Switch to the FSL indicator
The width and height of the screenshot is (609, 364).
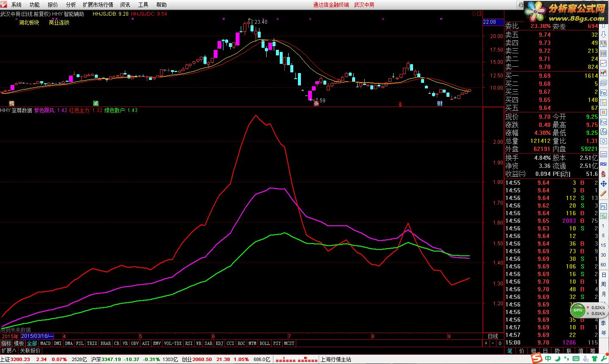80,343
